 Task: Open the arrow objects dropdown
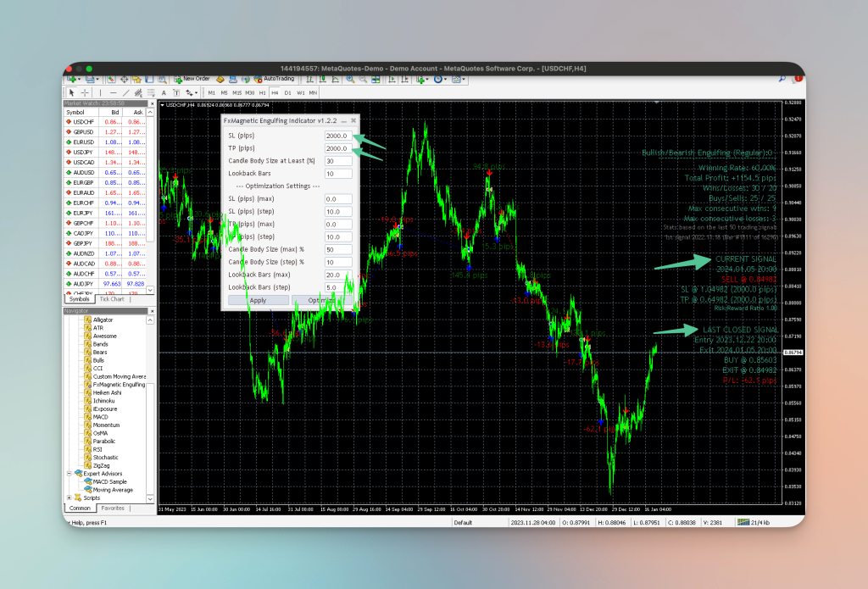point(196,94)
